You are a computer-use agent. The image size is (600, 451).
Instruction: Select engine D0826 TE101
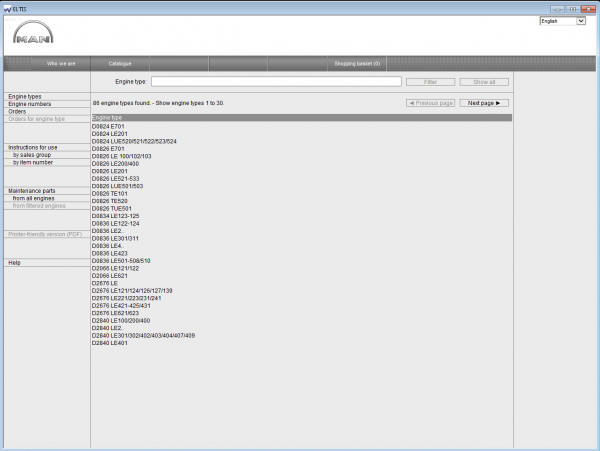point(110,194)
